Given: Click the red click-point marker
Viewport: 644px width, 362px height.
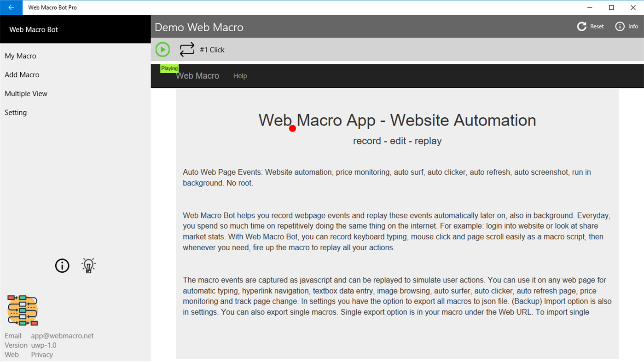Looking at the screenshot, I should [x=292, y=128].
